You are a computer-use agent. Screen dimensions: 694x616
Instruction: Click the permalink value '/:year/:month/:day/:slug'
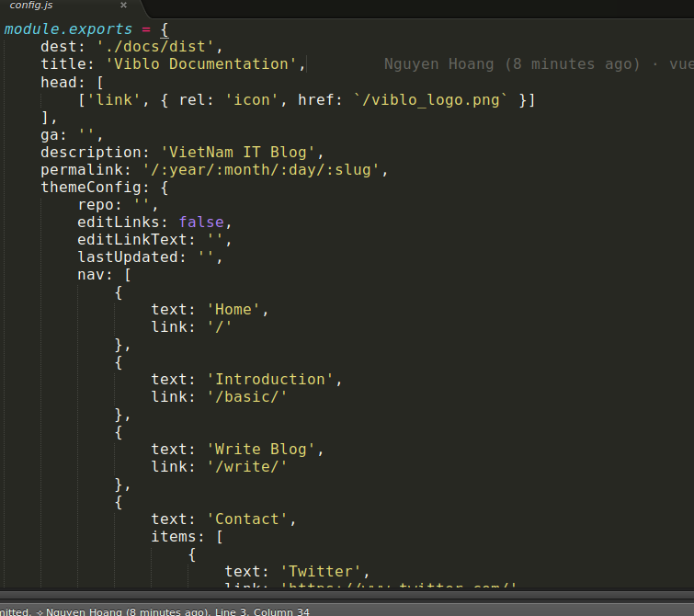(261, 170)
